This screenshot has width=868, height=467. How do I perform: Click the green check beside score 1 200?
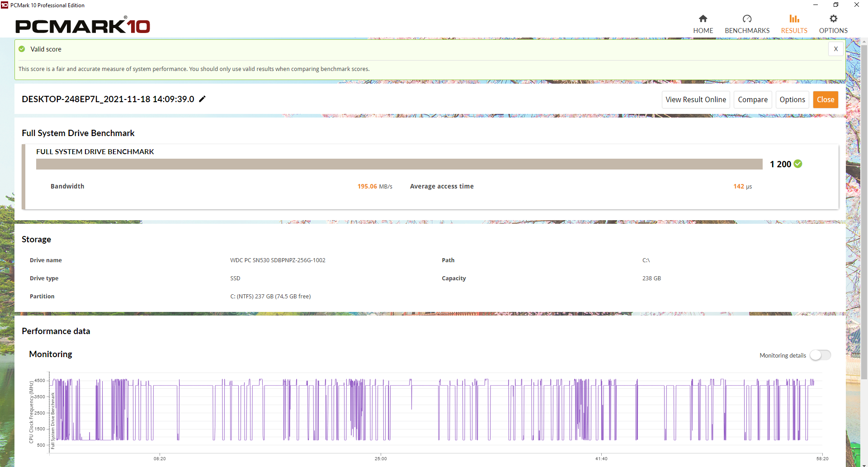(798, 164)
